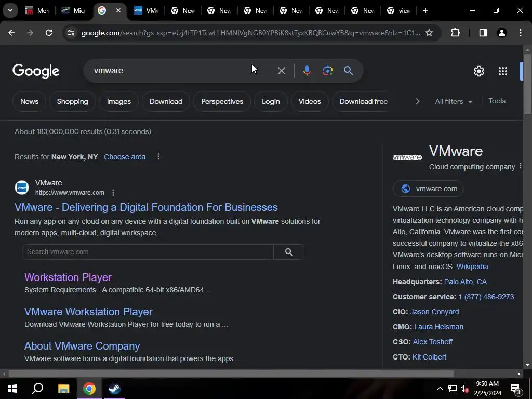Select the Download free filter chip
This screenshot has width=532, height=399.
(x=363, y=101)
